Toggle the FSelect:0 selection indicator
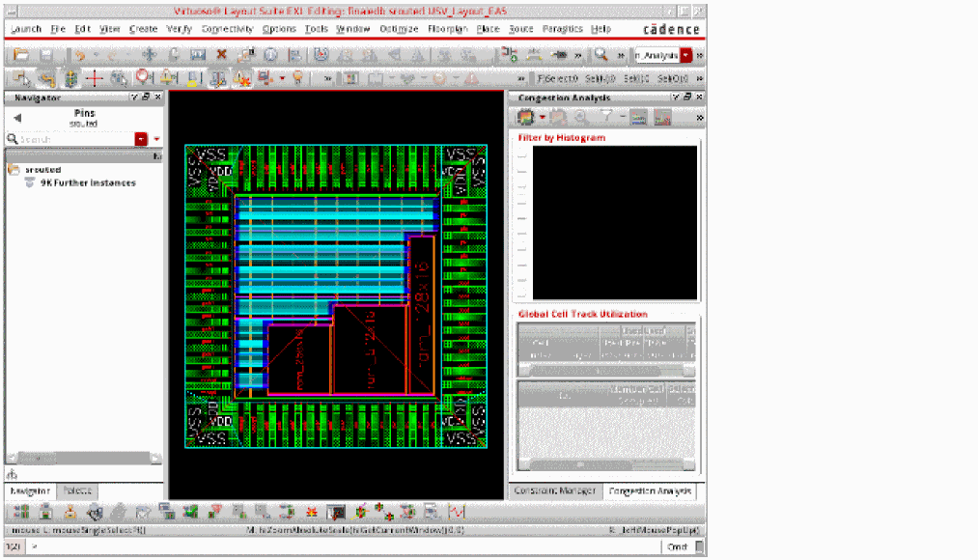This screenshot has height=560, width=978. 557,78
